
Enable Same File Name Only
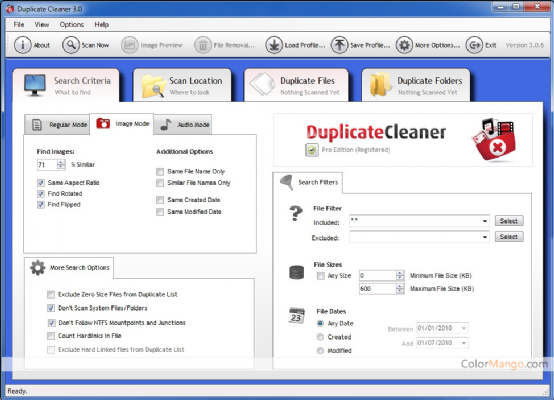point(160,172)
